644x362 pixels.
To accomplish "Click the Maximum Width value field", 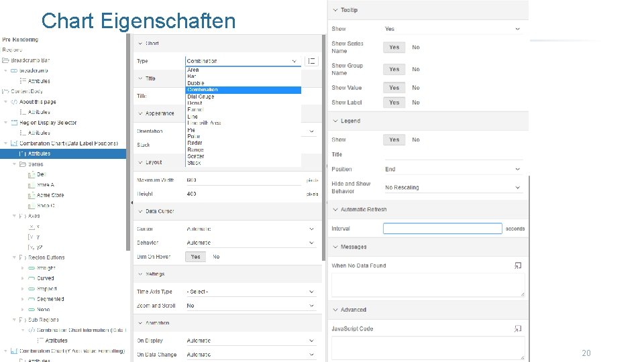I will [244, 180].
